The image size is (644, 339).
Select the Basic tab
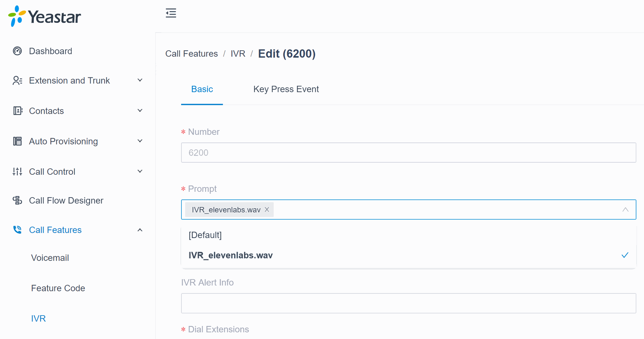[202, 89]
